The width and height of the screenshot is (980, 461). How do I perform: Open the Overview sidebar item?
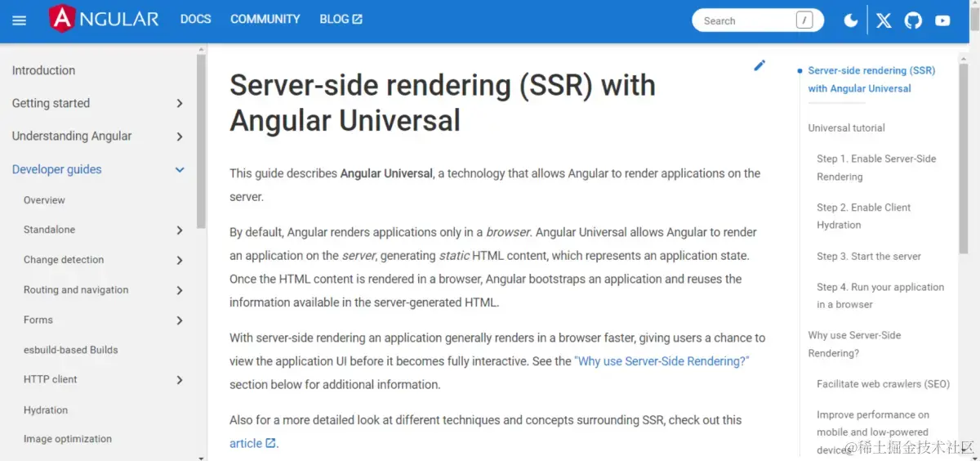44,200
